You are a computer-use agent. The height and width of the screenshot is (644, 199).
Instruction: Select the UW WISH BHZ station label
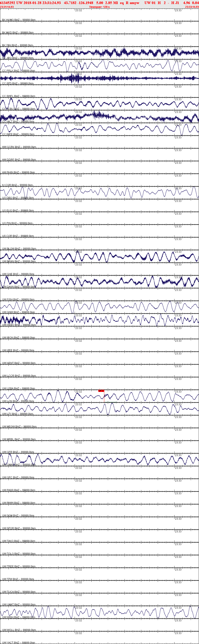click(18, 617)
